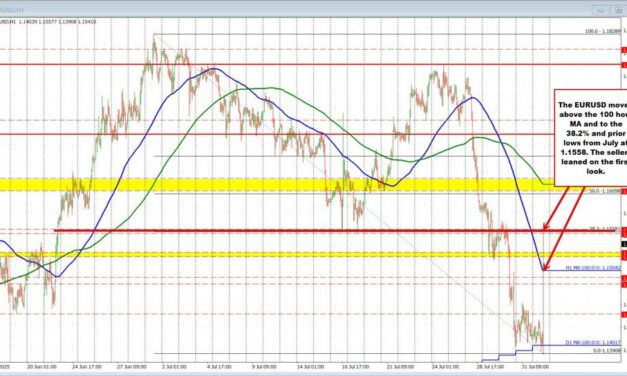Click the 2 Jul 01:00 time axis label
This screenshot has height=376, width=627.
click(x=174, y=366)
